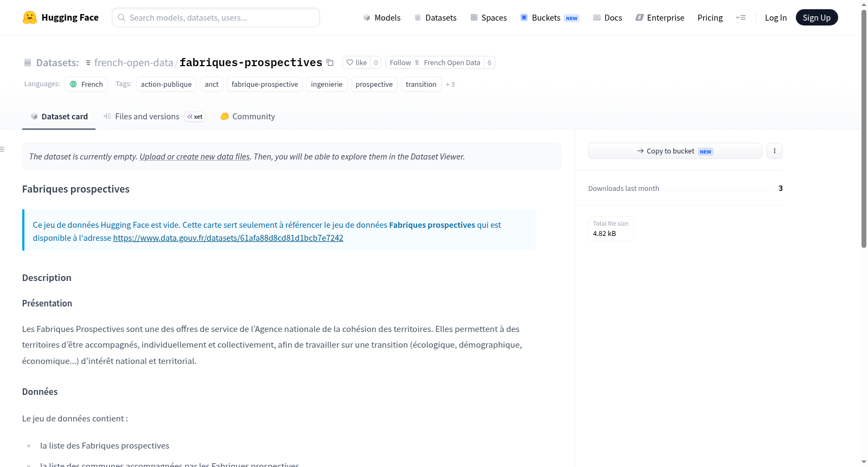Click the Données heading
868x467 pixels.
[40, 392]
